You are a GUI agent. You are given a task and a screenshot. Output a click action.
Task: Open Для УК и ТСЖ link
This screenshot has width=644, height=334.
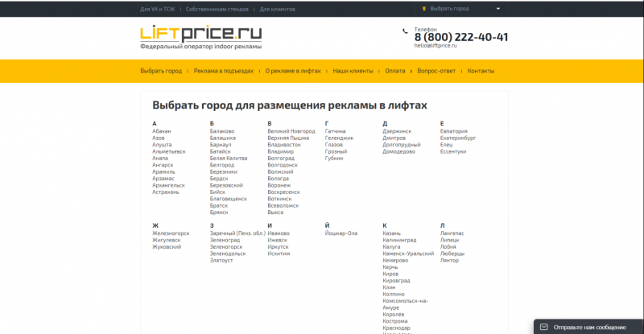[x=157, y=9]
